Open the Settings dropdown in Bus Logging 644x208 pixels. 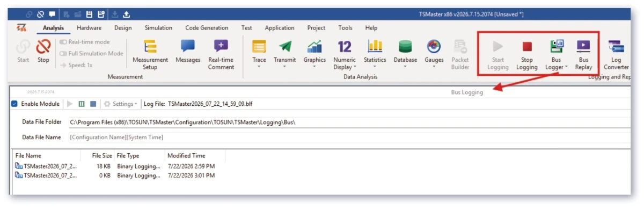121,104
